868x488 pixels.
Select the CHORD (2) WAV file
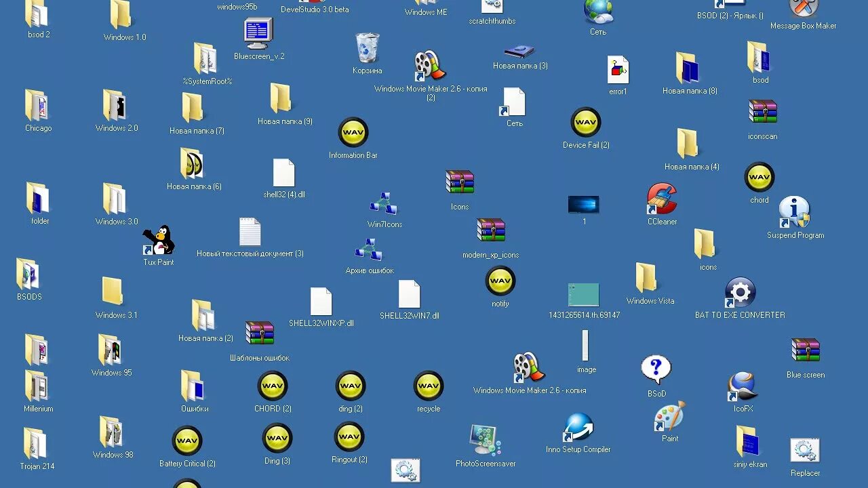click(x=273, y=386)
